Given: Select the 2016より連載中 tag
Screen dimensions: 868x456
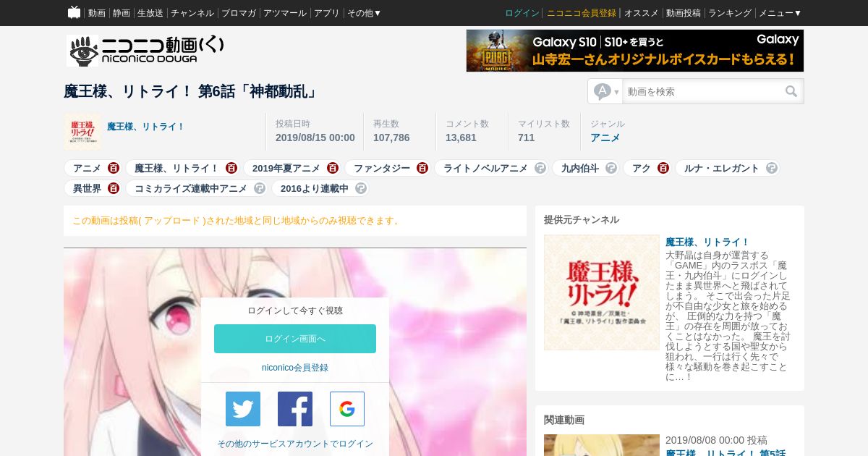Looking at the screenshot, I should tap(315, 188).
